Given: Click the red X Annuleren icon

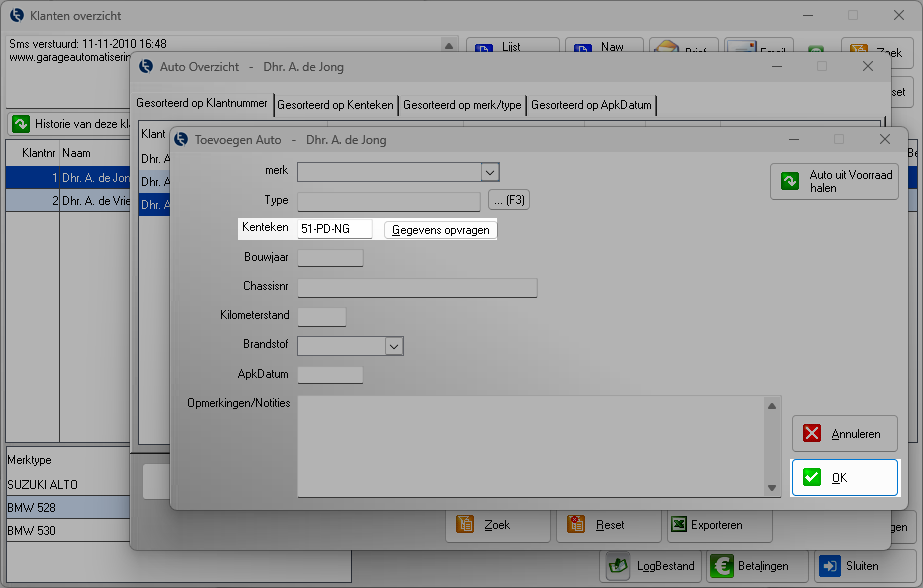Looking at the screenshot, I should point(812,434).
